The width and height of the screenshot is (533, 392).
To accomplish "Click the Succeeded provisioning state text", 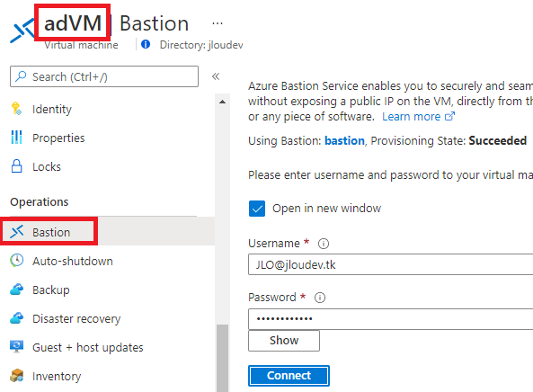I will (x=498, y=140).
